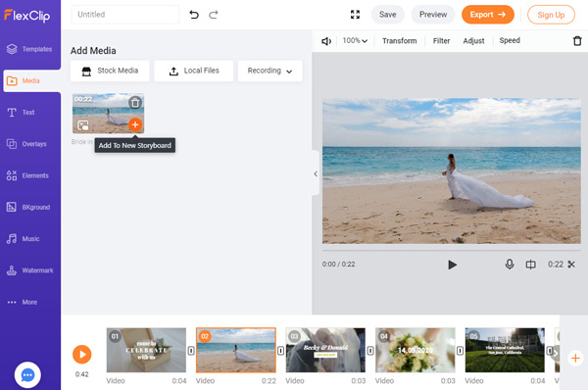
Task: Open the Templates sidebar section
Action: pyautogui.click(x=30, y=49)
